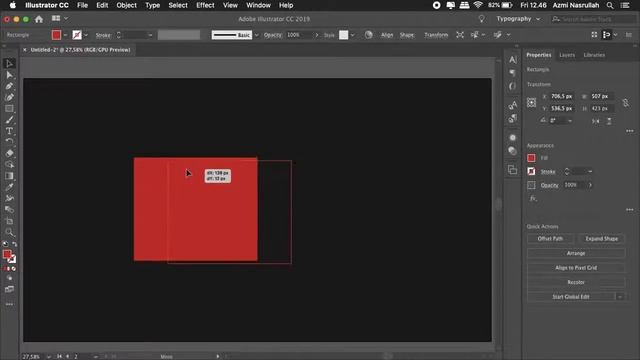Click the X position input field
The image size is (640, 360).
pos(562,96)
